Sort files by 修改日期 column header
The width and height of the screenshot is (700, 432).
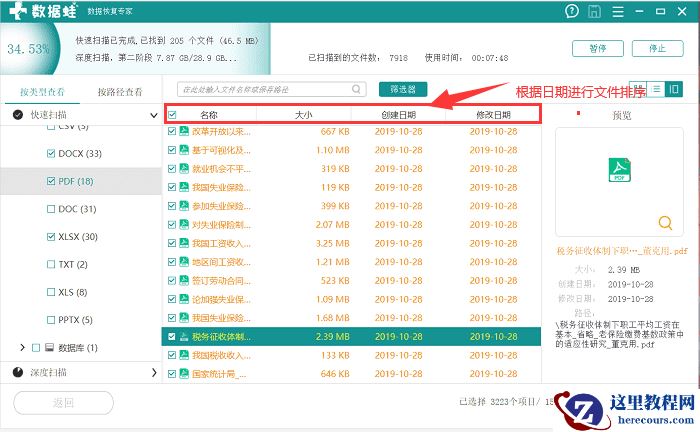point(493,115)
